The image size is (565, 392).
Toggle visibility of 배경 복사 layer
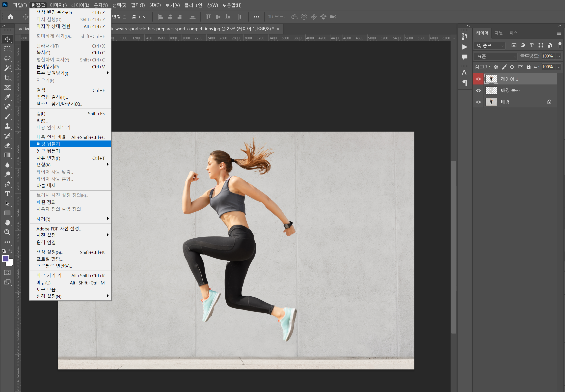tap(478, 91)
